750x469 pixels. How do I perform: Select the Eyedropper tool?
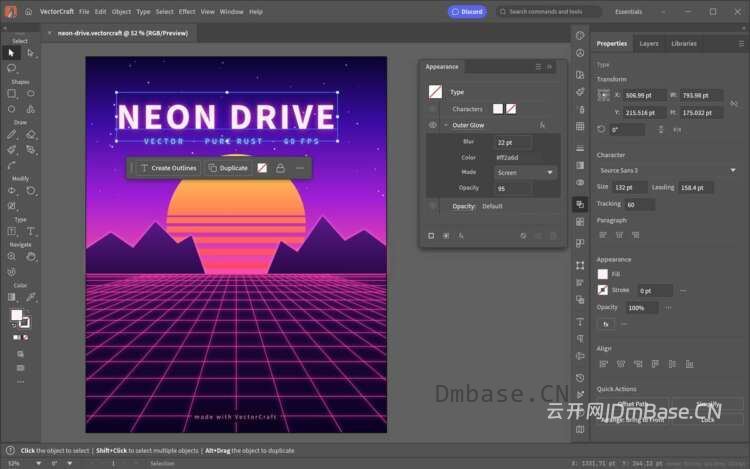click(31, 297)
